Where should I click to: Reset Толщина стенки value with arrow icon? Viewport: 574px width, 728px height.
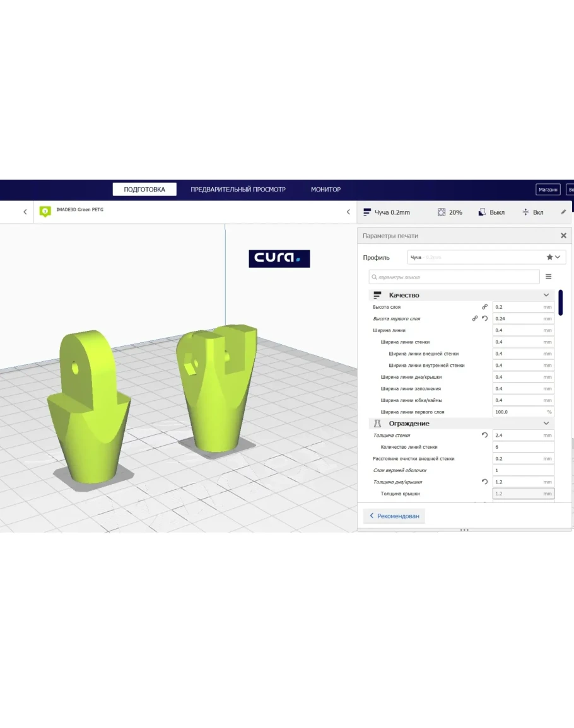point(484,436)
